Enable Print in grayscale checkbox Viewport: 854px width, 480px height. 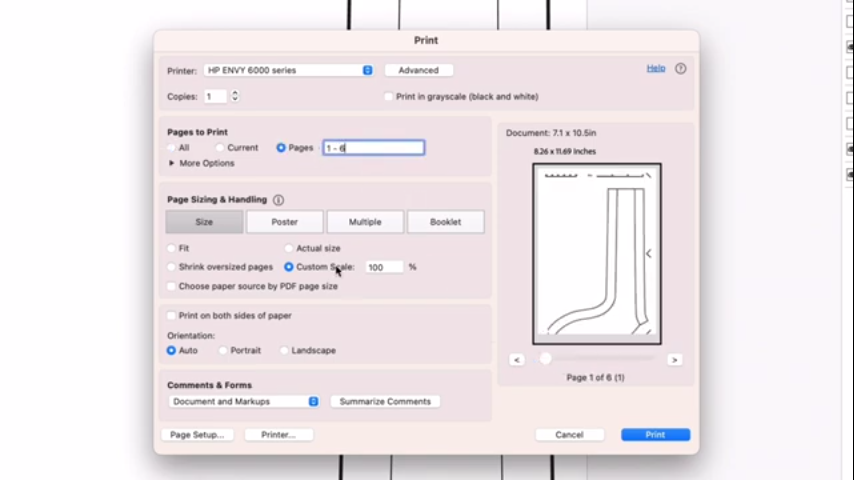click(x=388, y=96)
